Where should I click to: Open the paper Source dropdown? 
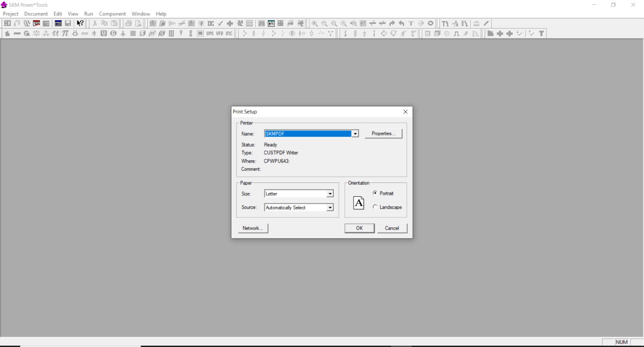tap(330, 208)
